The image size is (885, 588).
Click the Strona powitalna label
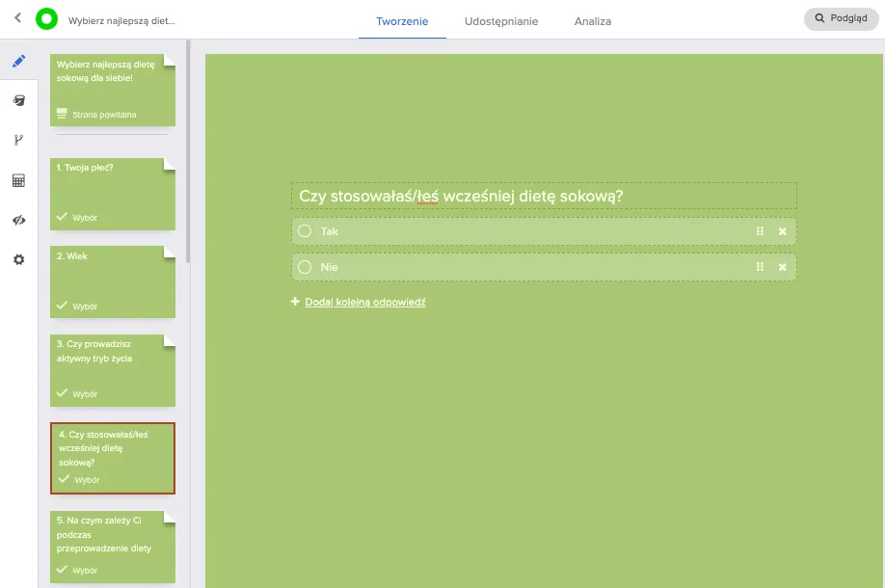coord(104,115)
